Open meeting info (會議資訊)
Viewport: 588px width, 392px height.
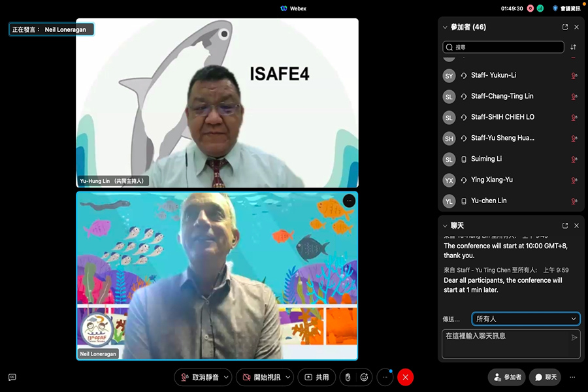(566, 8)
